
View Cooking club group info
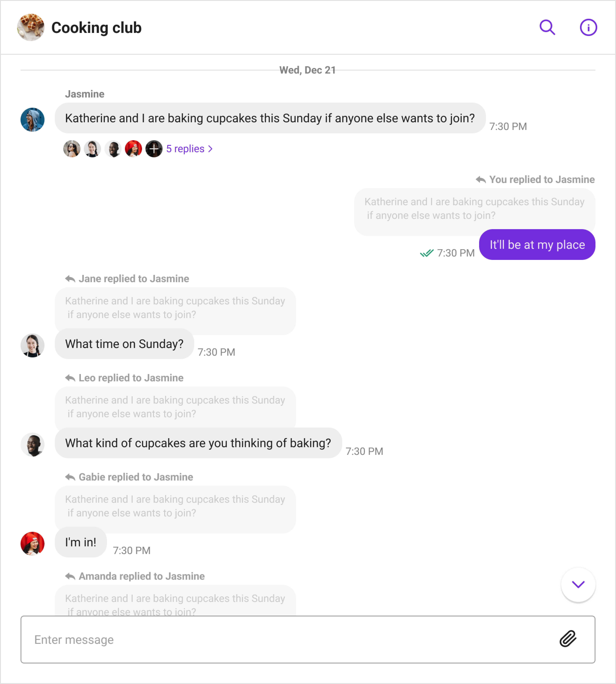(x=588, y=27)
